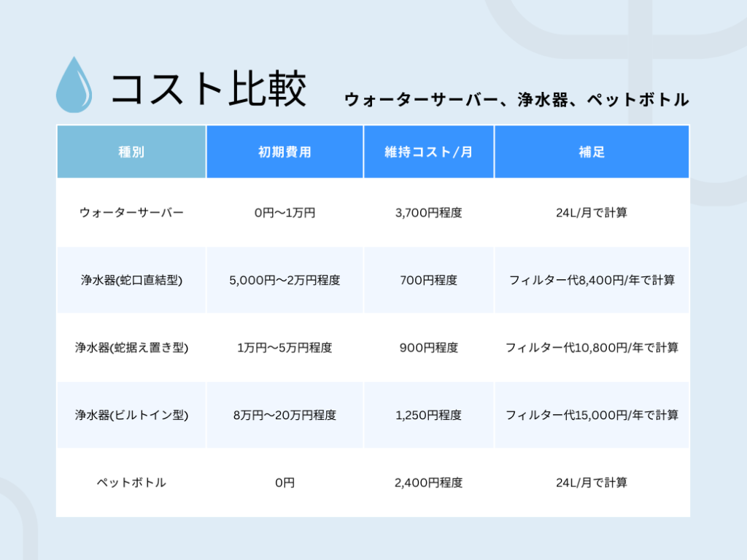747x560 pixels.
Task: Click the フィルター代10,800円/年で計算 cell
Action: (592, 348)
